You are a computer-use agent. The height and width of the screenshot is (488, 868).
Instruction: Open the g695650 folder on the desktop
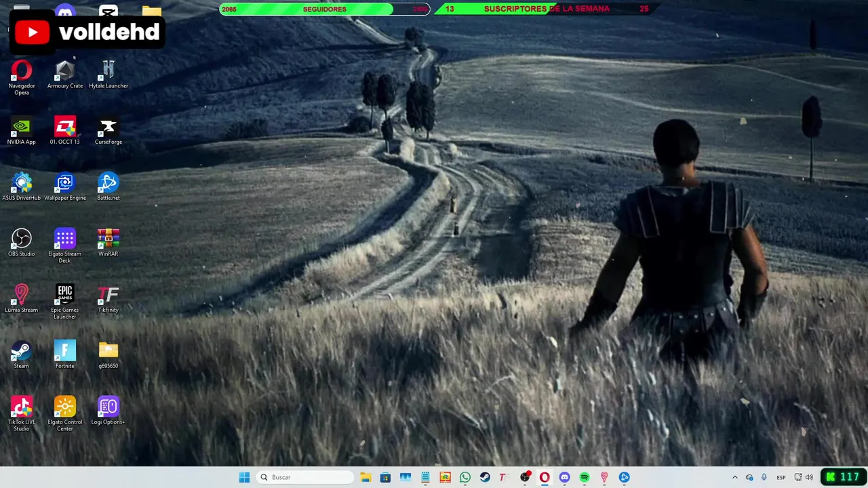click(108, 355)
